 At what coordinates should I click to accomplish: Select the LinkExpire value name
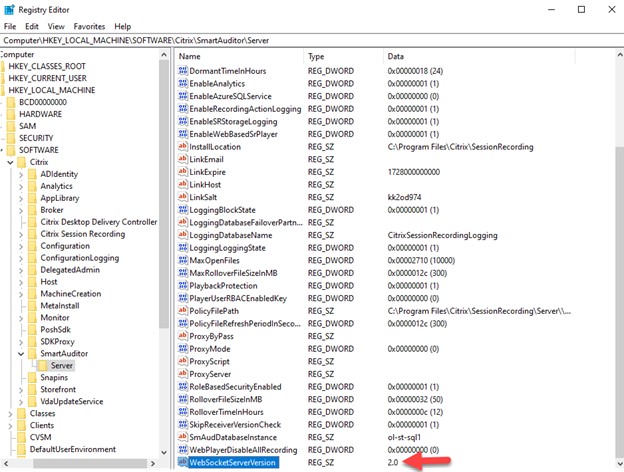(x=207, y=172)
